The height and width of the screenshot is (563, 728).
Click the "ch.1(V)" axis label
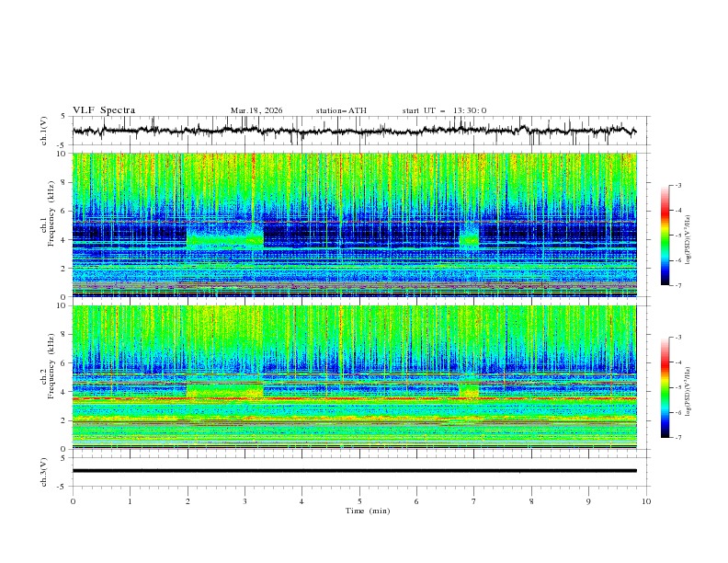tap(44, 131)
